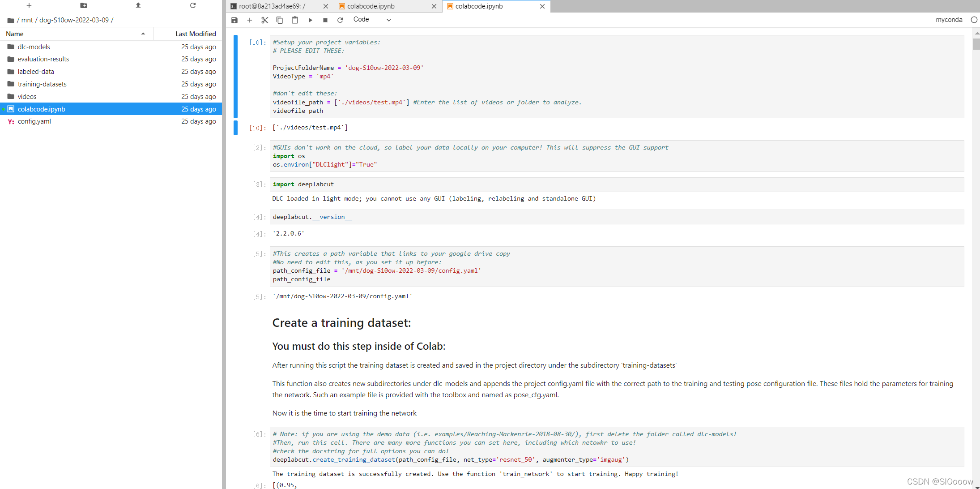Open the videos folder
The image size is (980, 489).
pyautogui.click(x=111, y=97)
